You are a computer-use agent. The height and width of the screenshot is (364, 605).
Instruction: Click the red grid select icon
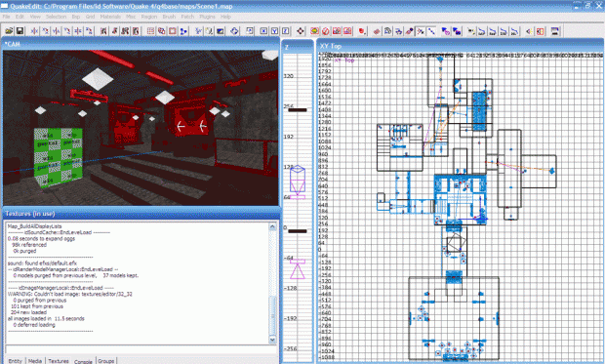point(151,31)
